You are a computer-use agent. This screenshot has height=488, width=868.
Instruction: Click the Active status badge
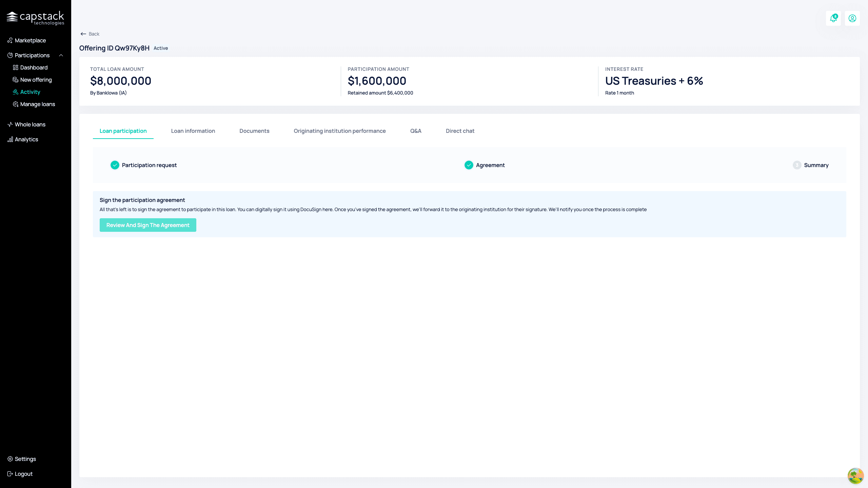(161, 48)
